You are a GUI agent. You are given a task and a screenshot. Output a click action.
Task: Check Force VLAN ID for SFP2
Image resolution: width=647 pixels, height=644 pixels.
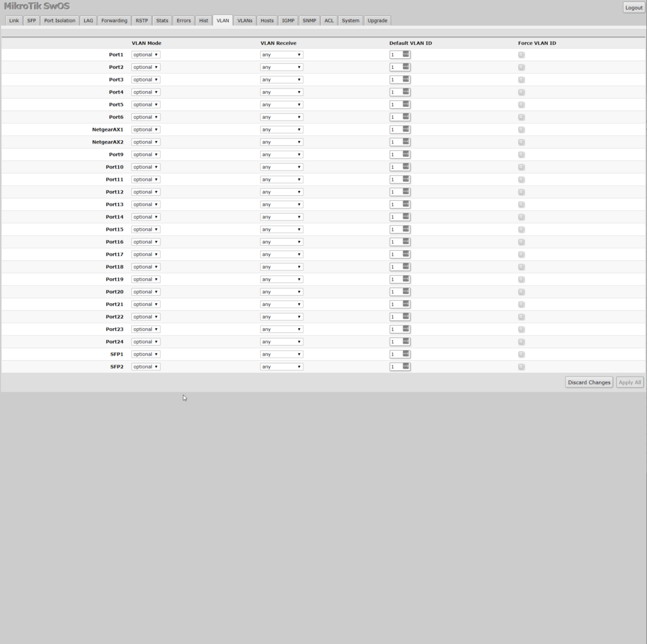click(521, 367)
